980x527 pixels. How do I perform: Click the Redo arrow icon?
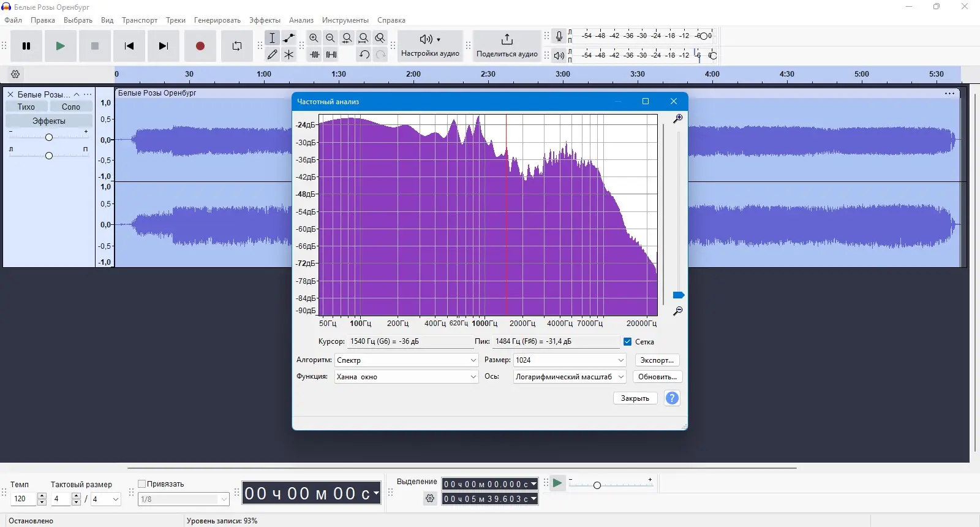(380, 55)
